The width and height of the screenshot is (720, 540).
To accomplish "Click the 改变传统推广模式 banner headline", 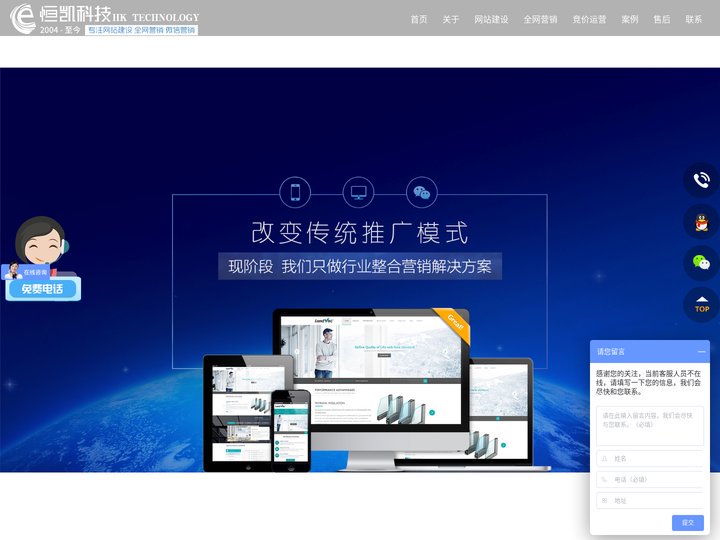I will click(360, 233).
